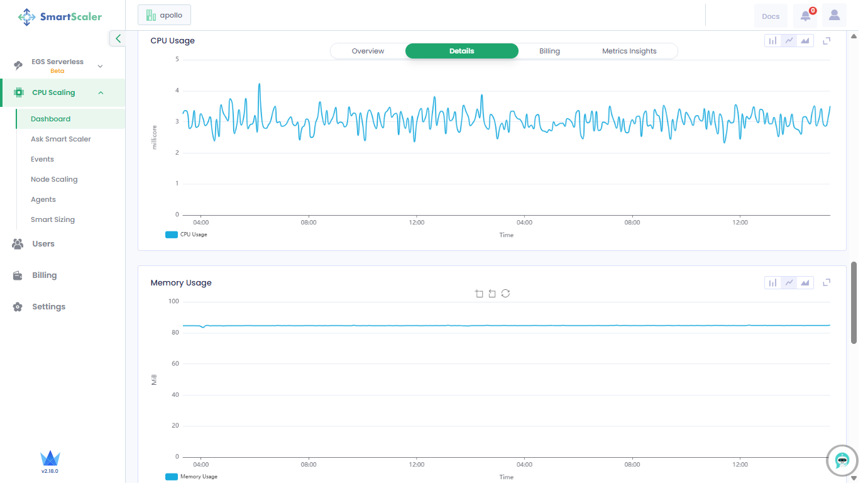Expand Memory Usage chart to fullscreen
Image resolution: width=868 pixels, height=493 pixels.
827,283
